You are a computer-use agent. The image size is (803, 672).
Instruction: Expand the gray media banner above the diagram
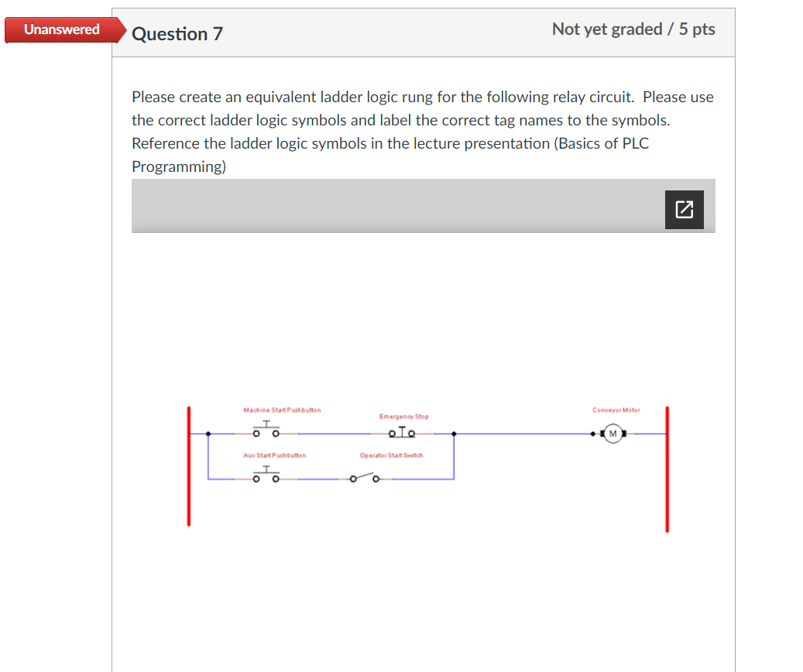coord(424,206)
